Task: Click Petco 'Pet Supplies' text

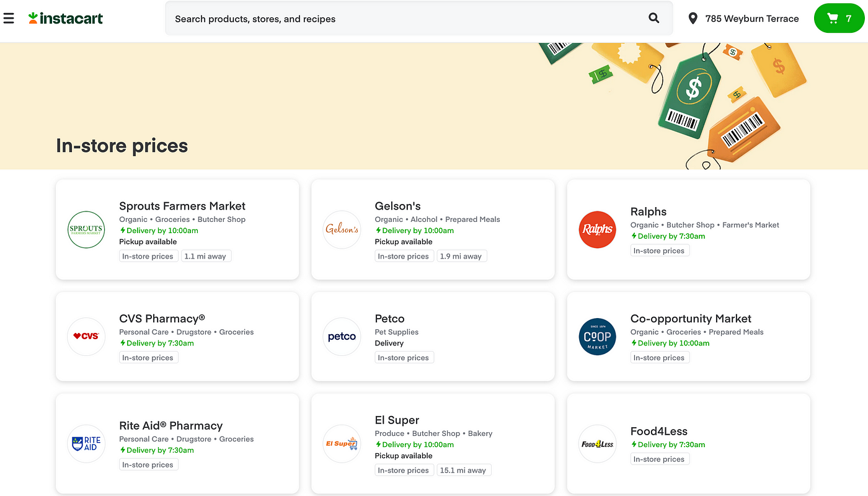Action: click(x=397, y=332)
